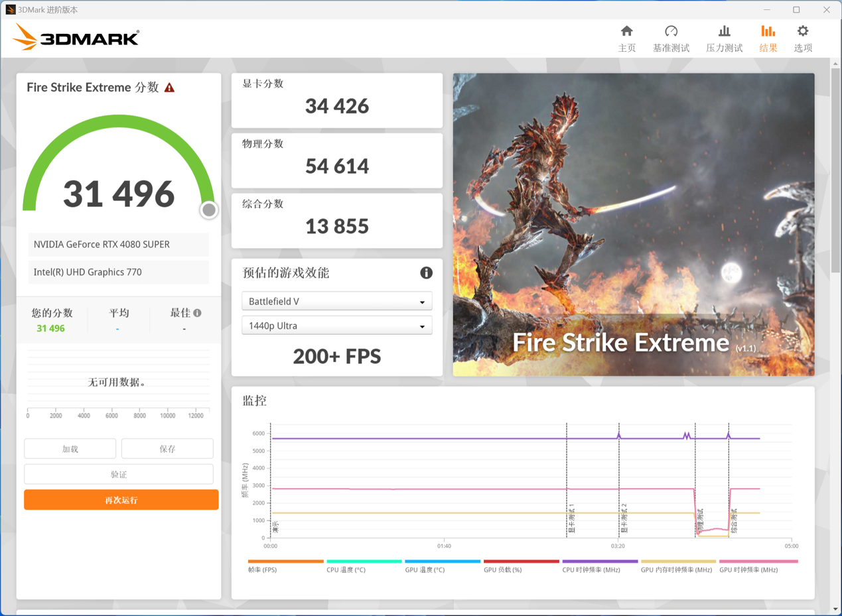Viewport: 842px width, 616px height.
Task: Click the warning triangle next to Fire Strike Extreme
Action: click(x=170, y=87)
